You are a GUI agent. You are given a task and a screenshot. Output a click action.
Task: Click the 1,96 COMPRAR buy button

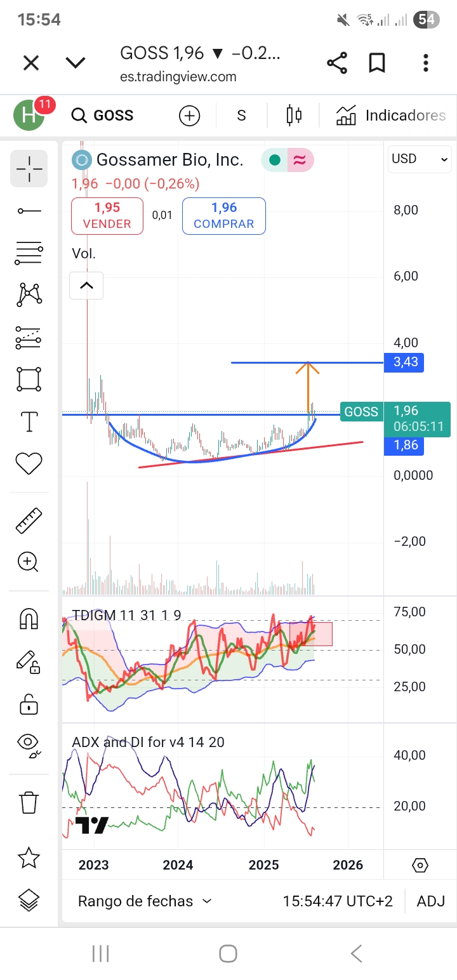[224, 215]
